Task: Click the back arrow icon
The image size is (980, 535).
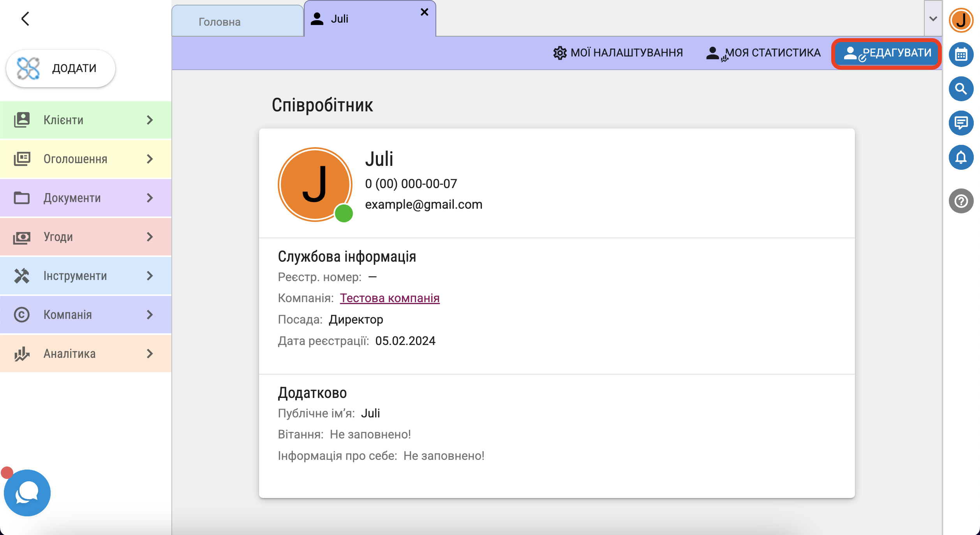Action: point(25,19)
